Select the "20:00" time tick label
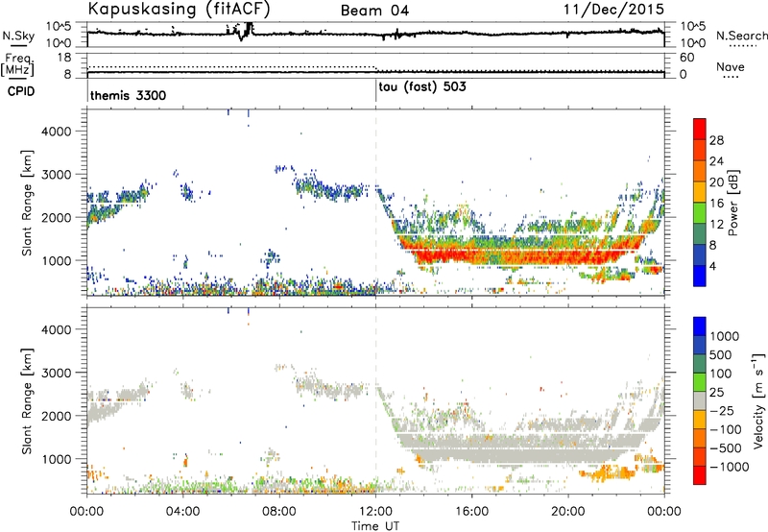 click(x=567, y=512)
